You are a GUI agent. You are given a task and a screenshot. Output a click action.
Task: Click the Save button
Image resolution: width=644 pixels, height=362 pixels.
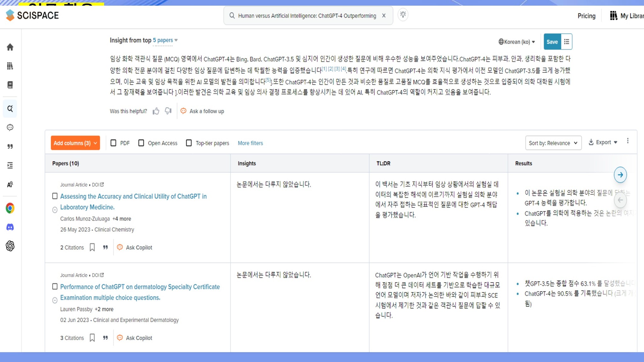[x=552, y=42]
